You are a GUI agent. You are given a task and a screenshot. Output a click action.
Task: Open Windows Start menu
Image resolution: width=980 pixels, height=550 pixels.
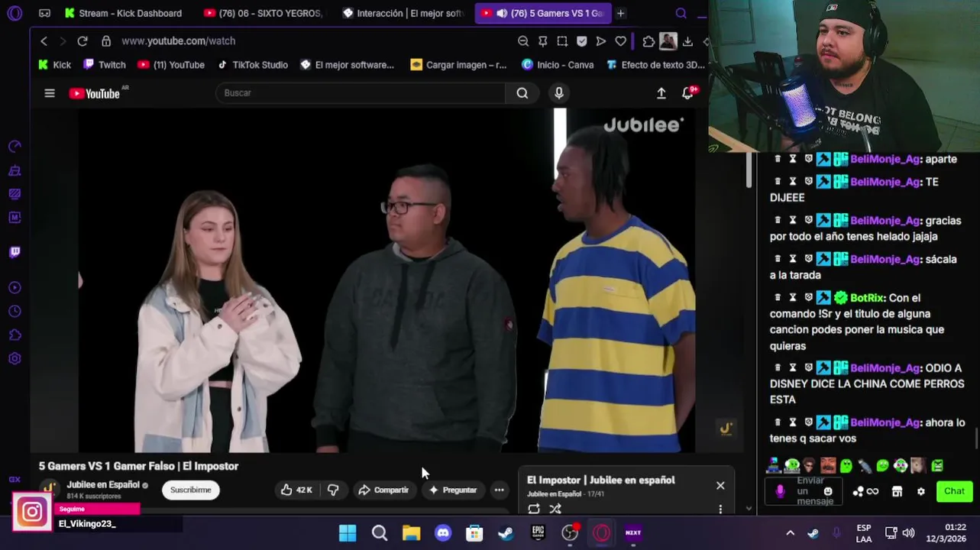pyautogui.click(x=347, y=532)
